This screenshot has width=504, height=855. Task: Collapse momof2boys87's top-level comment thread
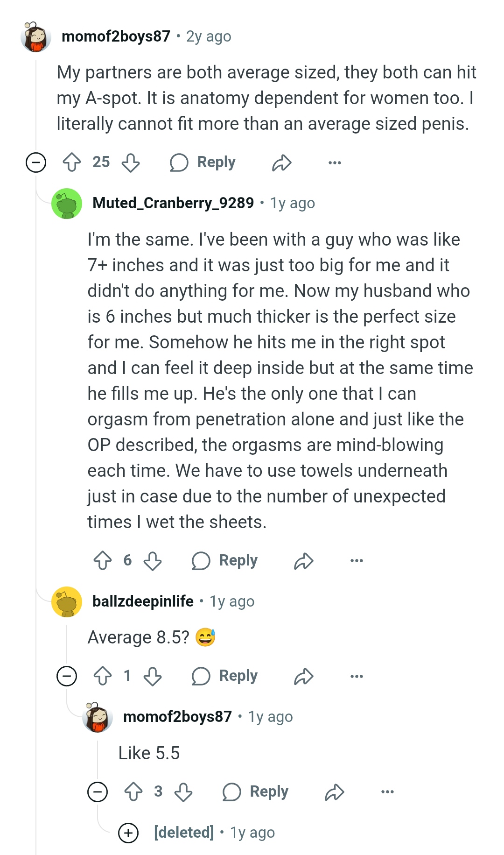click(36, 163)
